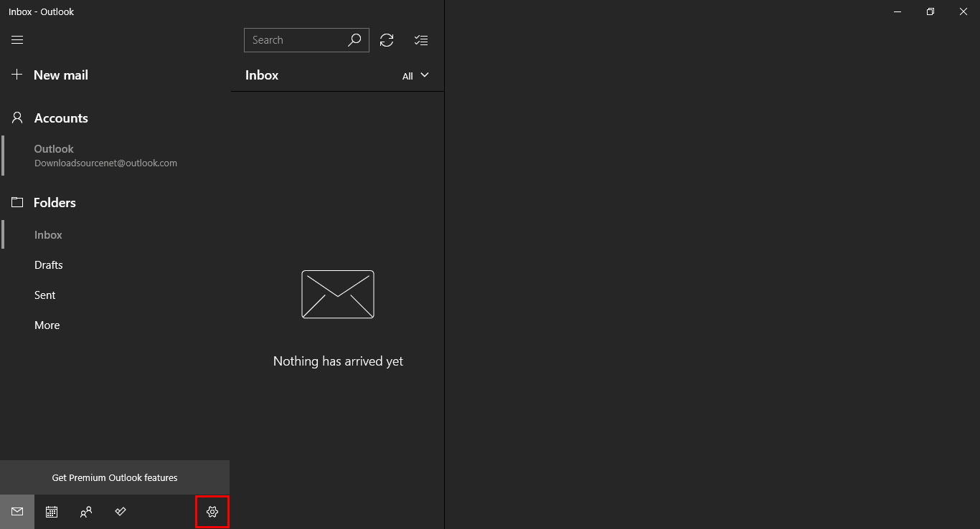The width and height of the screenshot is (980, 529).
Task: Open Settings gear icon
Action: 212,512
